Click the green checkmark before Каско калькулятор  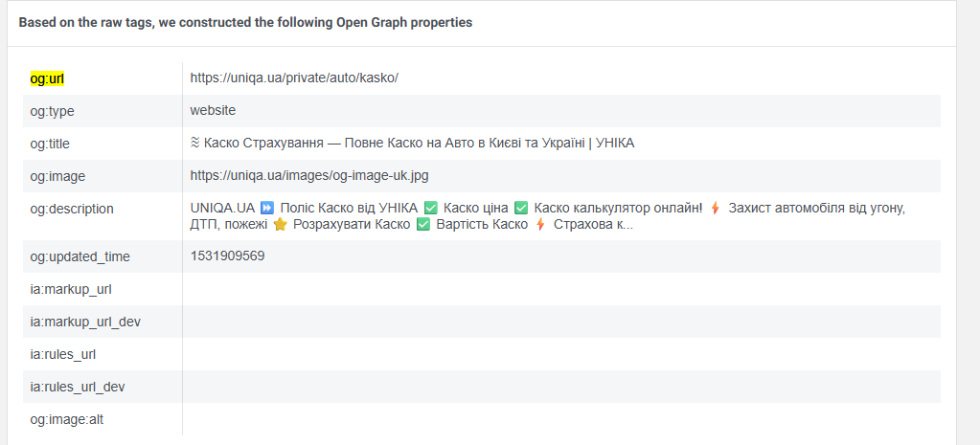[521, 208]
